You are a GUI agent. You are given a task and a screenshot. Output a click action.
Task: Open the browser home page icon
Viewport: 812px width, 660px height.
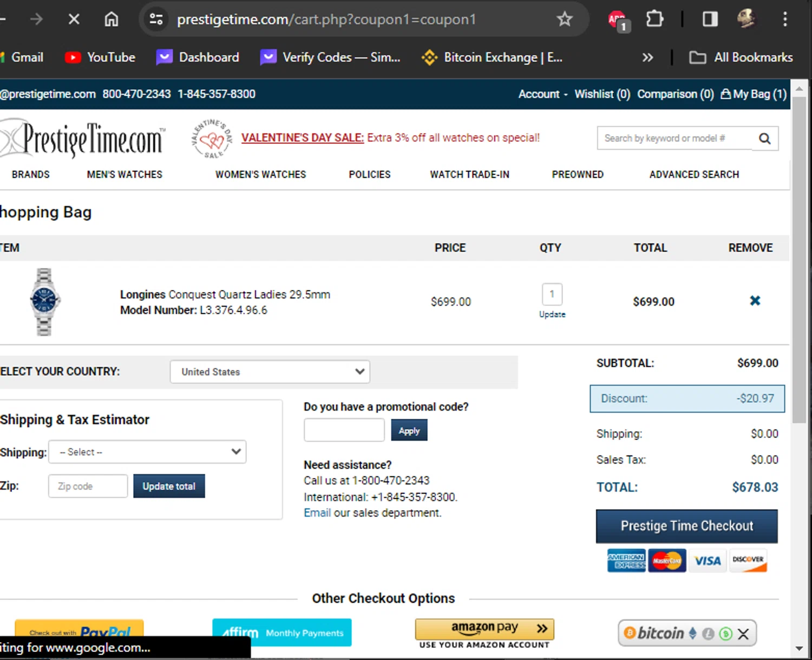tap(112, 19)
